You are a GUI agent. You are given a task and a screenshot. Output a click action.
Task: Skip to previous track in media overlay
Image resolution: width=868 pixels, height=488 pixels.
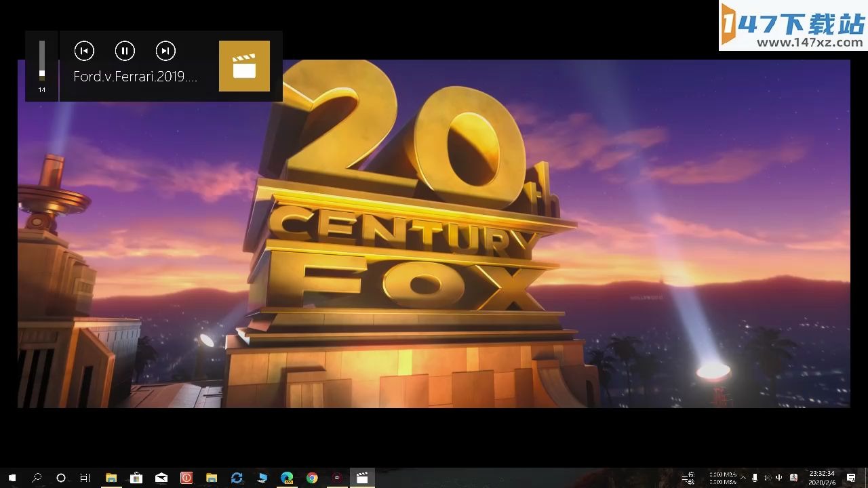pyautogui.click(x=84, y=51)
